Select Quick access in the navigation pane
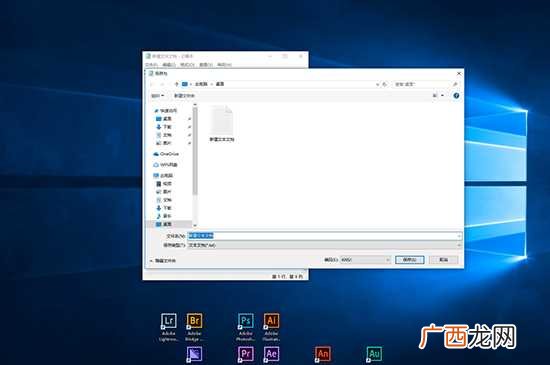 (x=166, y=111)
